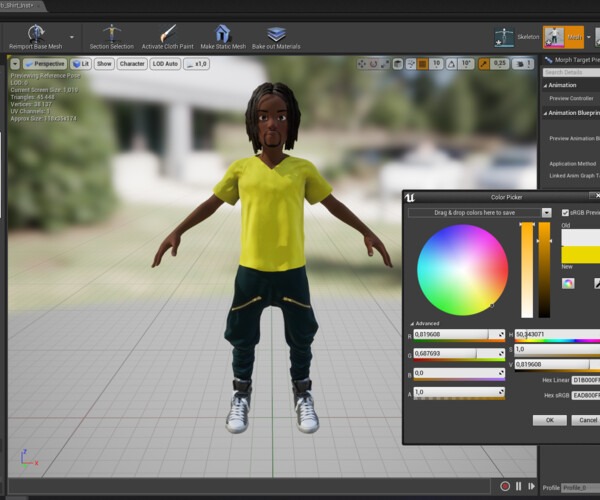Viewport: 600px width, 500px height.
Task: Click on the color wheel
Action: click(x=463, y=270)
